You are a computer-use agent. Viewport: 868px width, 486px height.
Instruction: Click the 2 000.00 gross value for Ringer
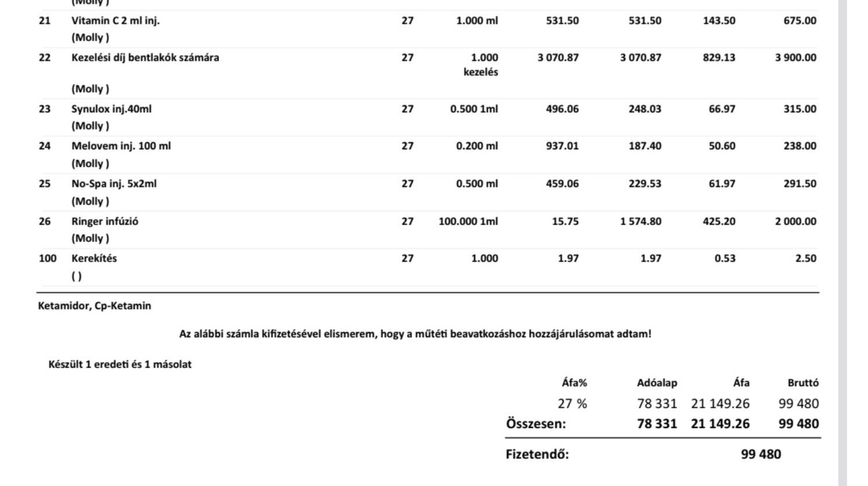pos(796,222)
